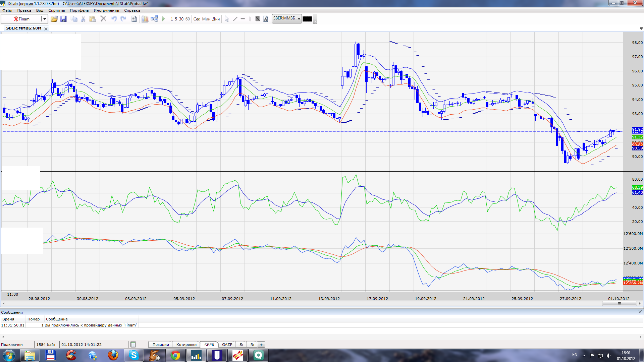Switch timeframe unit to Дни

[216, 19]
